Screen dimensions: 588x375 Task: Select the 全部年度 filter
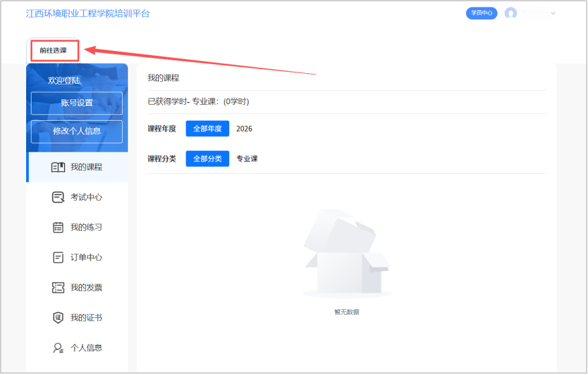[207, 129]
